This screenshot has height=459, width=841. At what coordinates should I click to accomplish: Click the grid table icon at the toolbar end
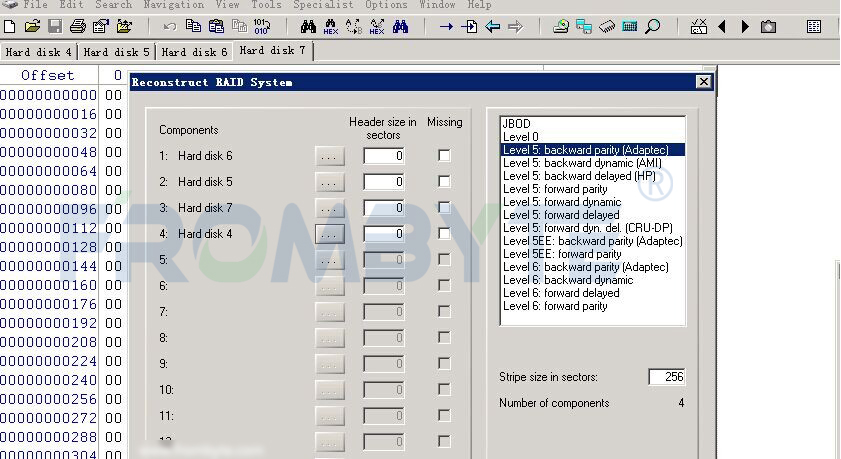814,26
